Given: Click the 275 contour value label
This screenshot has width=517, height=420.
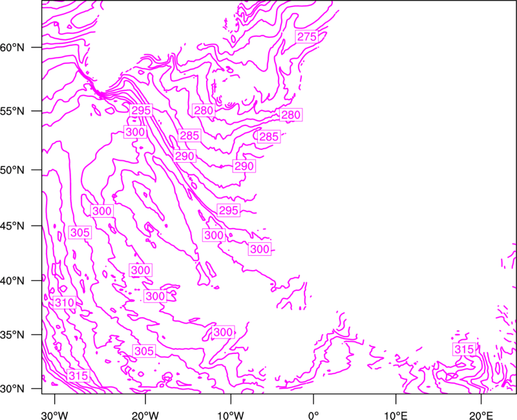Looking at the screenshot, I should (x=306, y=37).
